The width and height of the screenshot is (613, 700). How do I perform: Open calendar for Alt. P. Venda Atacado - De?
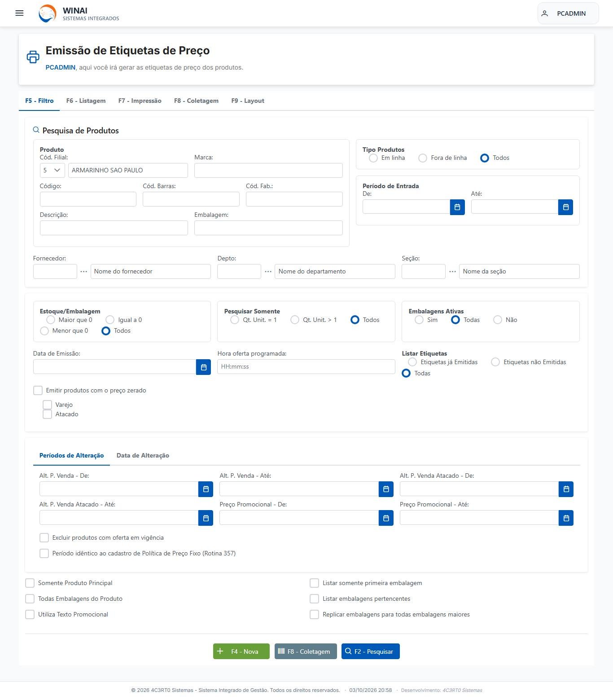coord(566,489)
